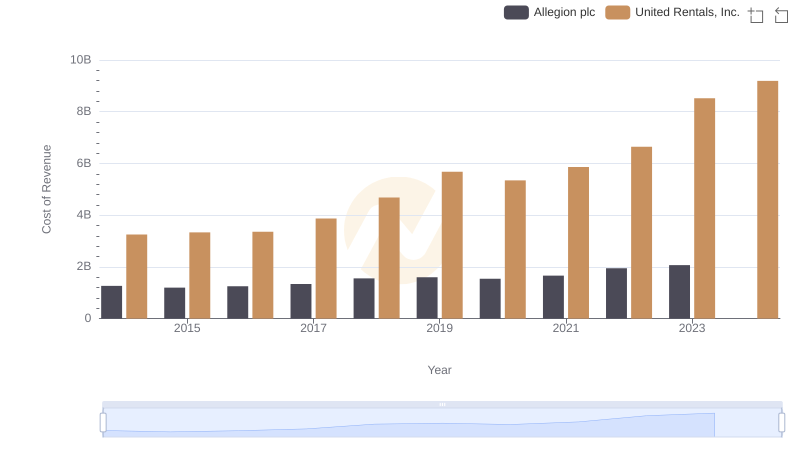
Task: Click the 2023 Allegion plc bar
Action: pyautogui.click(x=679, y=292)
